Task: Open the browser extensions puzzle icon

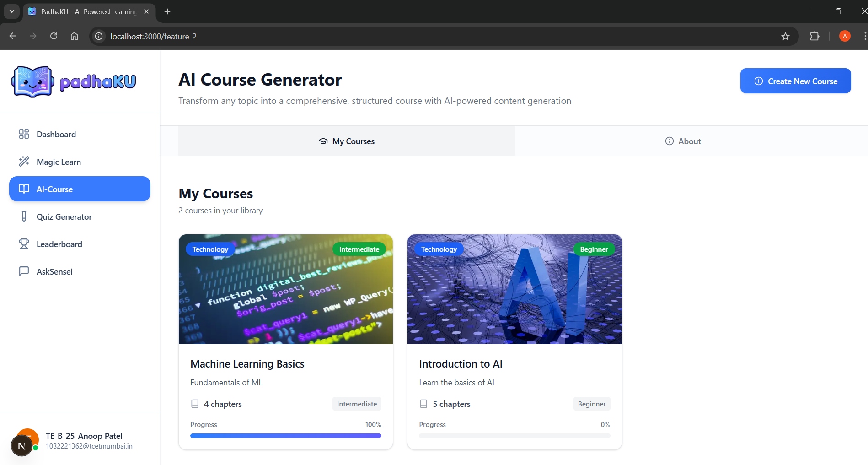Action: pos(814,36)
